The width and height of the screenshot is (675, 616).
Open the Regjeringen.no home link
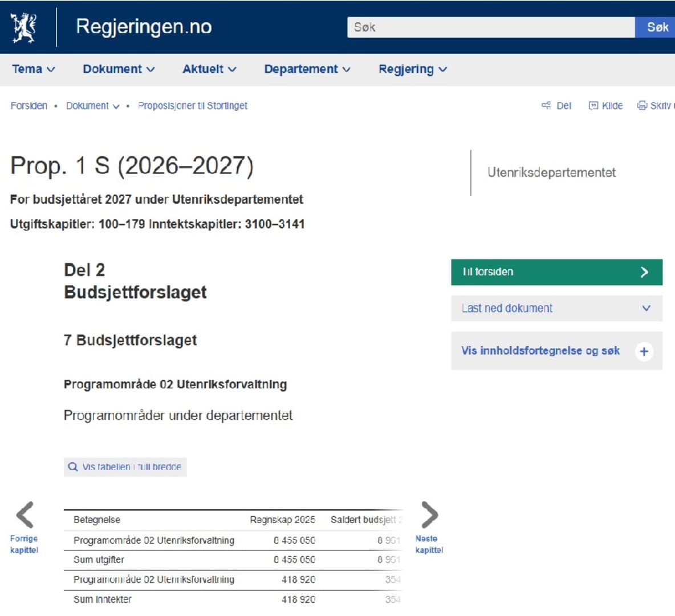[144, 27]
